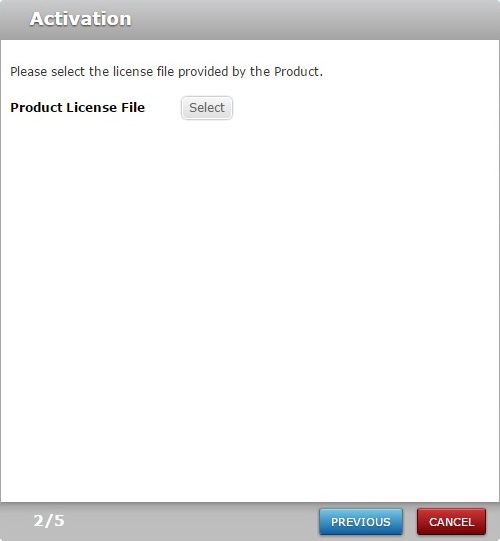This screenshot has height=541, width=500.
Task: Click the license file instruction text
Action: tap(166, 72)
